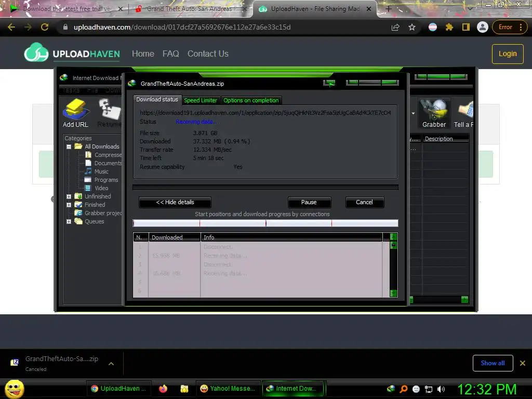Click the Description column header

[445, 139]
